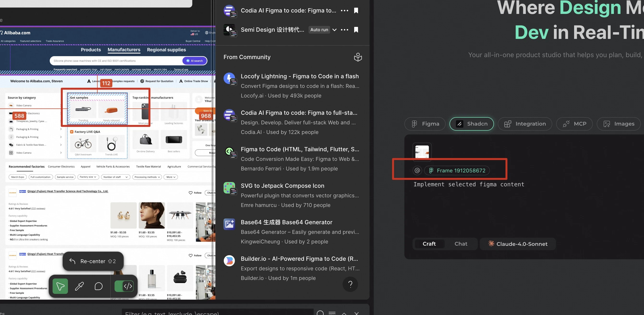Select the Apparel category tab

tap(85, 166)
